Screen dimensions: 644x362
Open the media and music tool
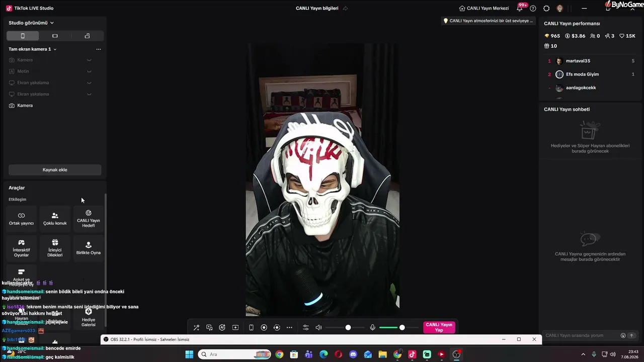209,327
